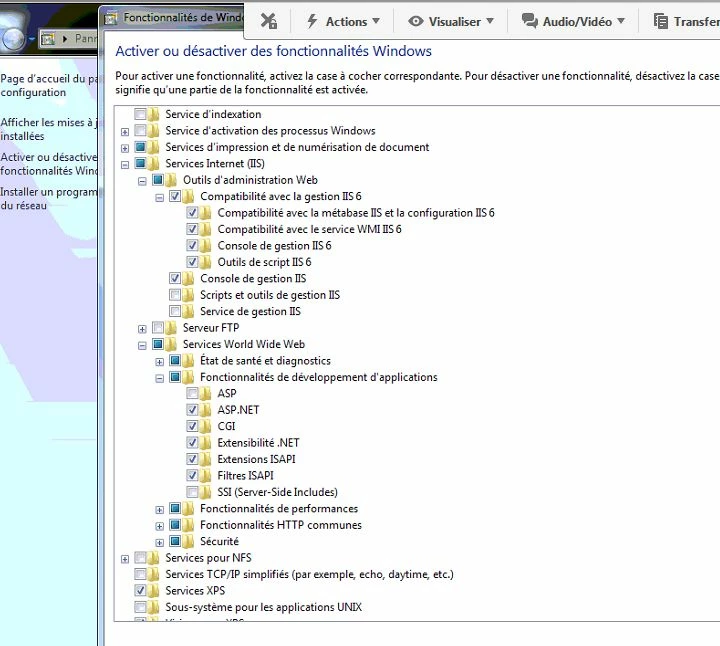Toggle Services World Wide Web checkbox
Viewport: 720px width, 646px height.
tap(158, 344)
